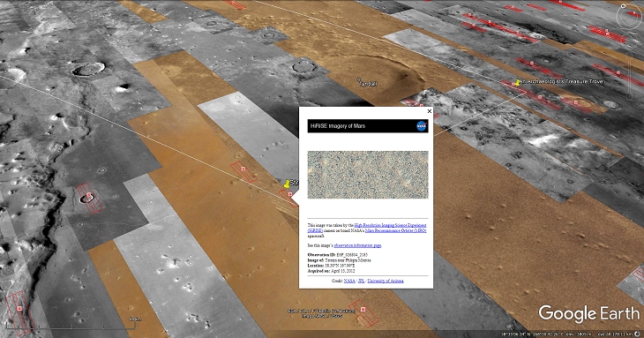Click the elevation readout in the status bar

(578, 334)
